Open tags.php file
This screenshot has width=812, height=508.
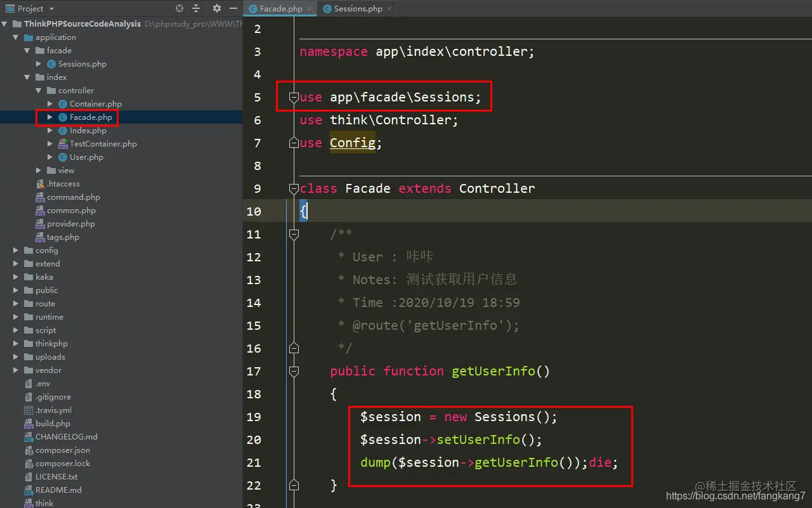click(63, 237)
